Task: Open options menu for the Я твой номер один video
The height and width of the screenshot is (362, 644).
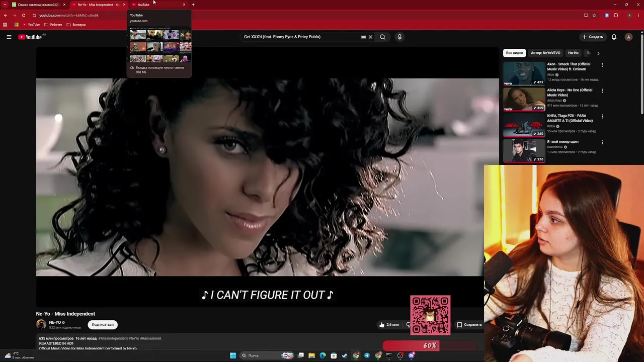Action: 602,142
